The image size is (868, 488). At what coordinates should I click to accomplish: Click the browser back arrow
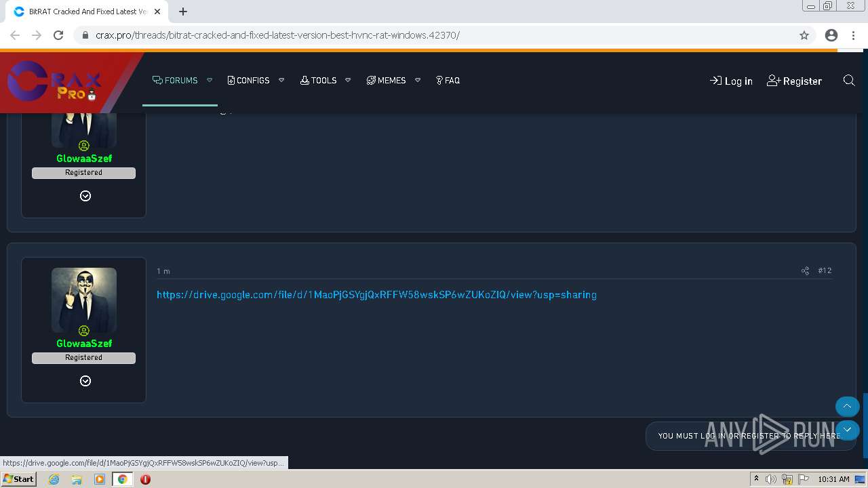(x=15, y=35)
